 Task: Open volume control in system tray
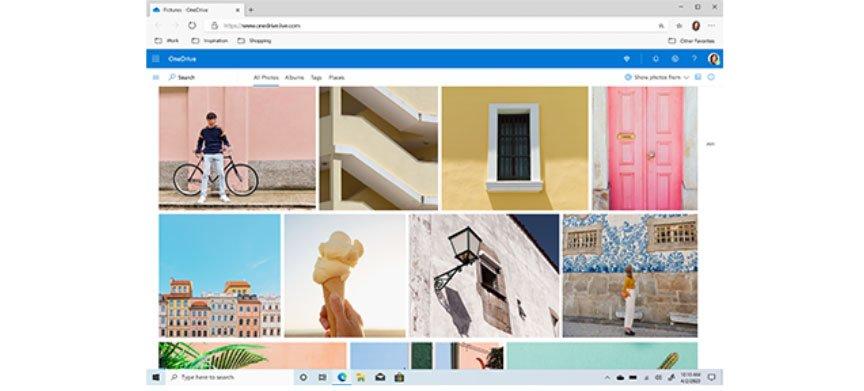coord(659,377)
